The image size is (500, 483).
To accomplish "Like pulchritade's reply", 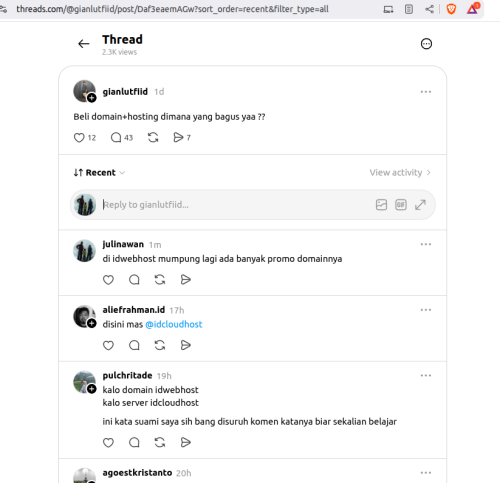I will tap(108, 443).
